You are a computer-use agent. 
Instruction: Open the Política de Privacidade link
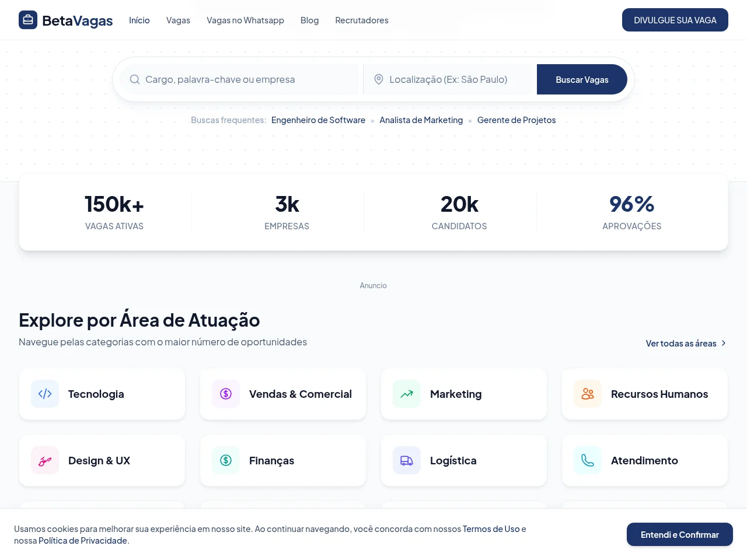tap(83, 540)
